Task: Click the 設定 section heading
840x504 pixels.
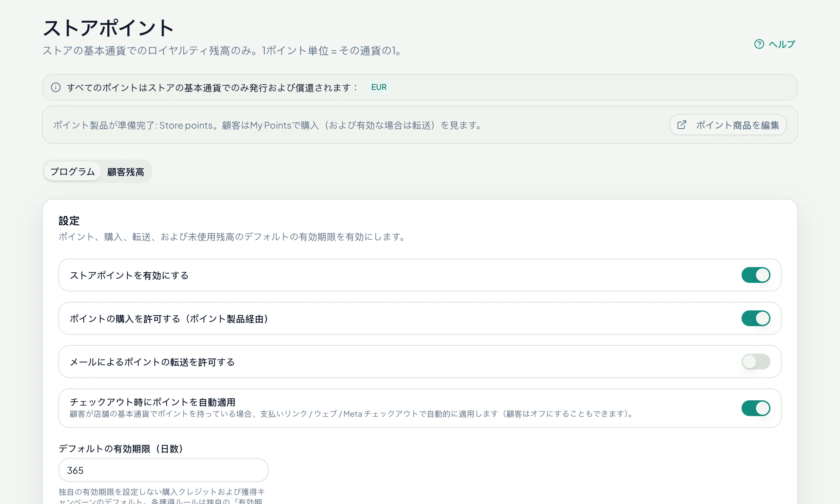Action: click(69, 221)
